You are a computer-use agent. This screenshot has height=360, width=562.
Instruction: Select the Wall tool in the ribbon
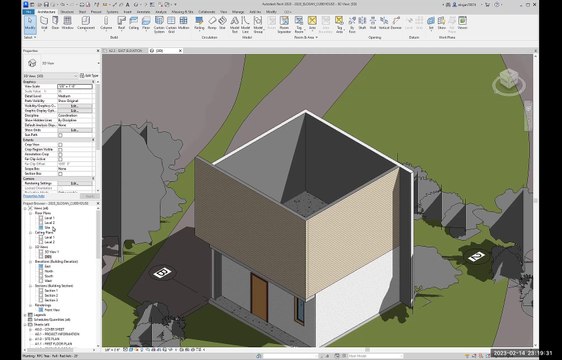pyautogui.click(x=44, y=23)
